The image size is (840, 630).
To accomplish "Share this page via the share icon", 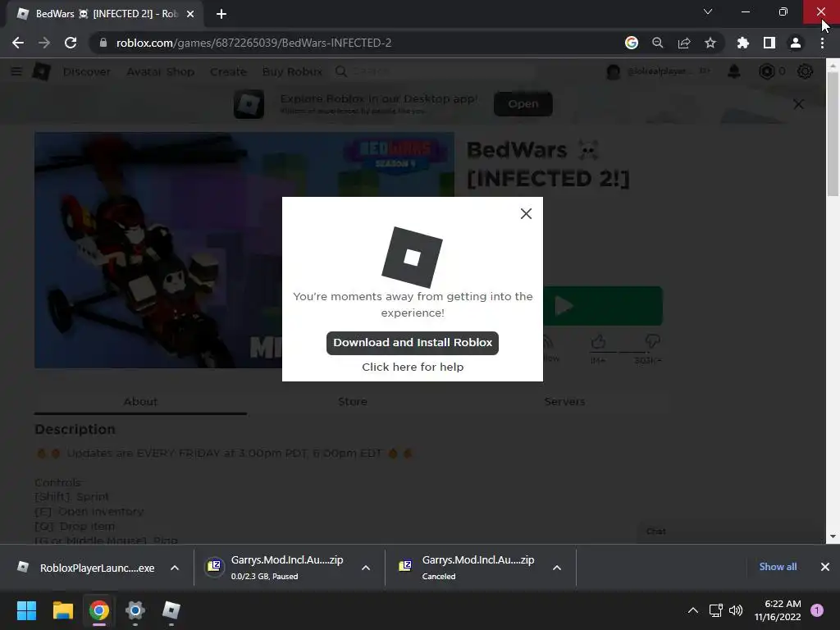I will (684, 43).
